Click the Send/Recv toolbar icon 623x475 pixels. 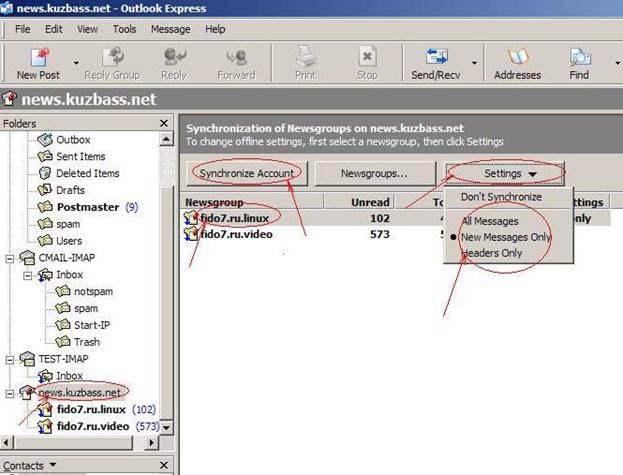(436, 56)
